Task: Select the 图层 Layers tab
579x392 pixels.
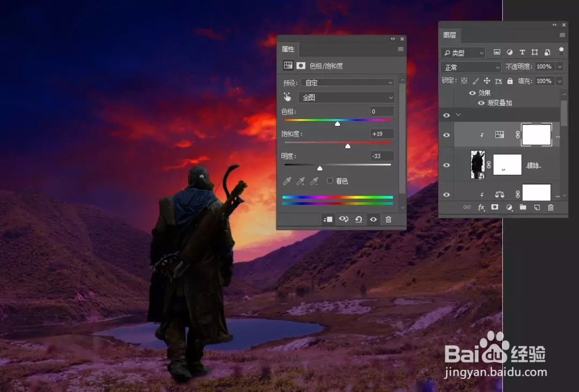Action: (x=450, y=35)
